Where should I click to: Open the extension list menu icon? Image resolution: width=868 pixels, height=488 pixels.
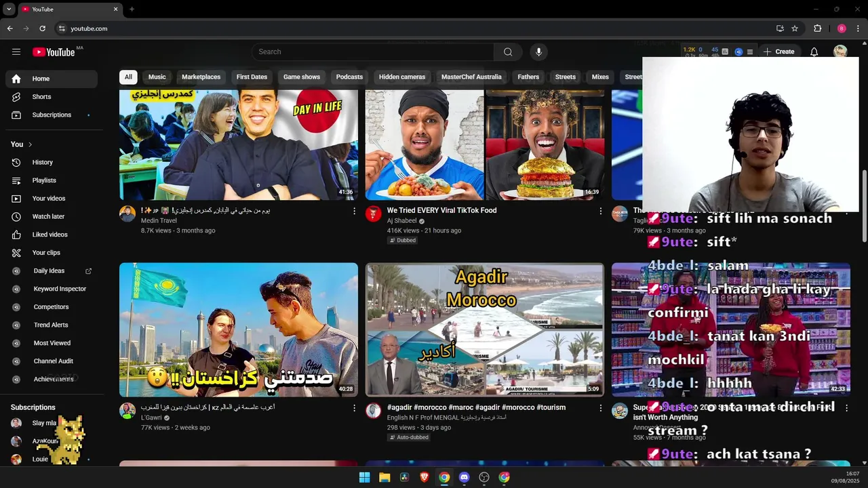[749, 52]
